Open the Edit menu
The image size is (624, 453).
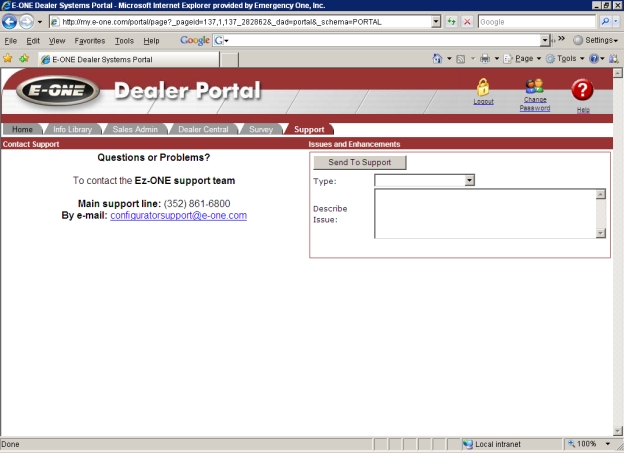33,41
